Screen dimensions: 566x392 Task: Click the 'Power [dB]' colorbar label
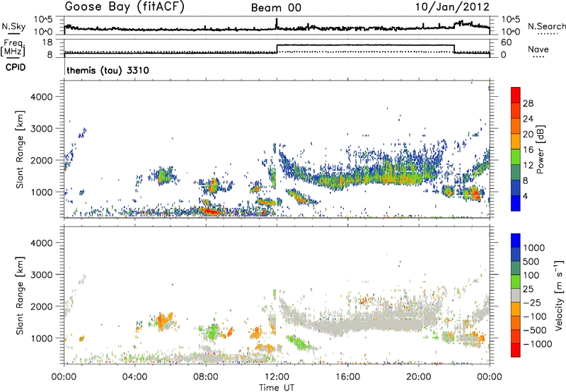[x=540, y=149]
